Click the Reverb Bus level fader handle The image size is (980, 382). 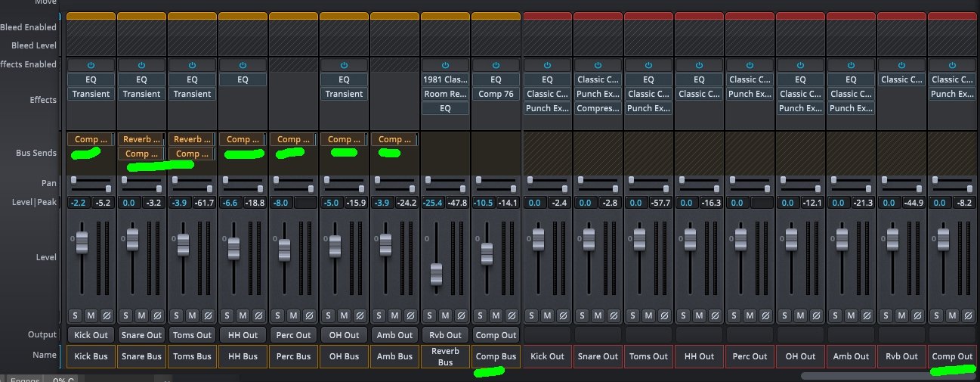(436, 274)
